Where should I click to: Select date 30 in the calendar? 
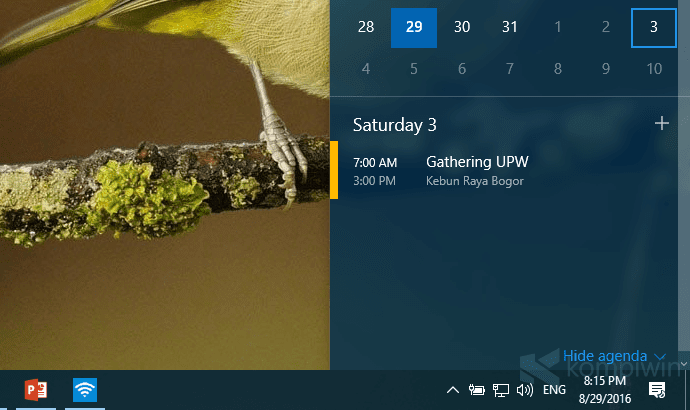(462, 27)
